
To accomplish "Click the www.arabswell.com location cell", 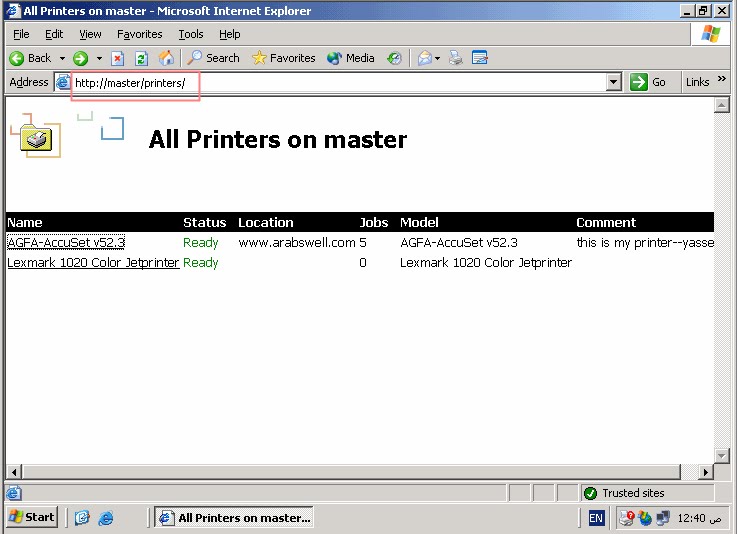I will coord(297,243).
